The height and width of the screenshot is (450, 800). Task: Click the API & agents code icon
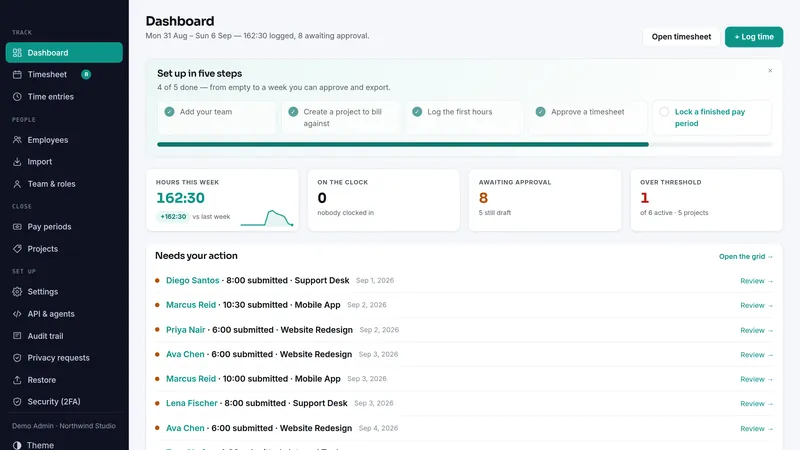(x=17, y=314)
